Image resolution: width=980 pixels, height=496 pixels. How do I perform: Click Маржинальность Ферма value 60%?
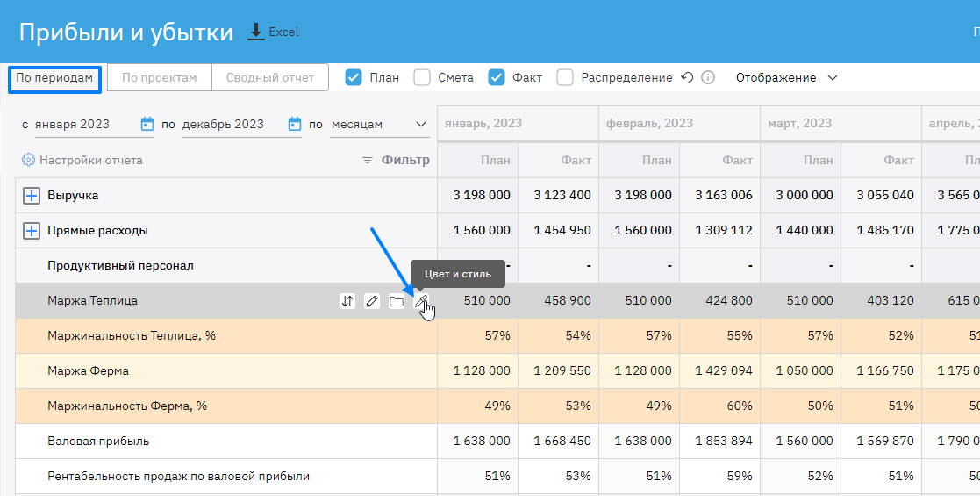[x=740, y=406]
